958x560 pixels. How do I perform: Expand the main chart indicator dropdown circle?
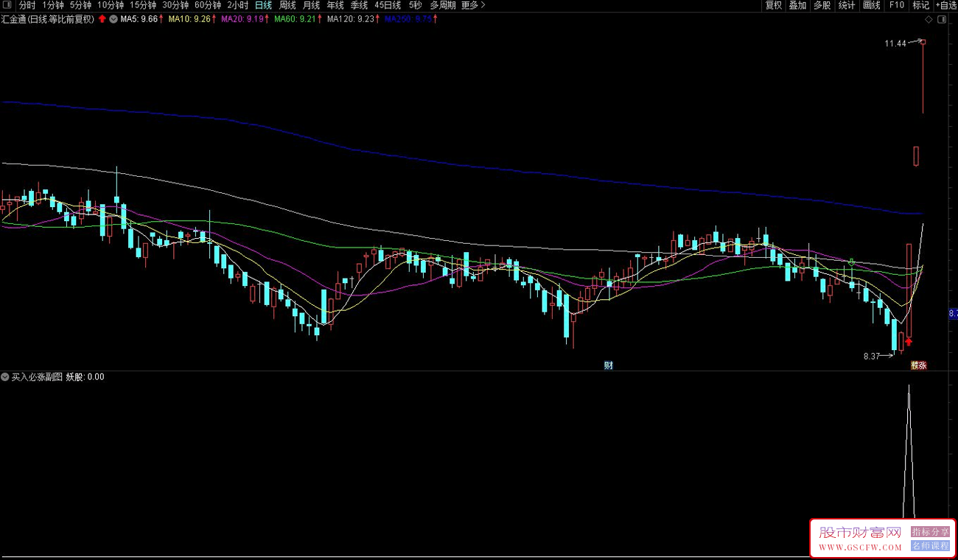point(113,19)
